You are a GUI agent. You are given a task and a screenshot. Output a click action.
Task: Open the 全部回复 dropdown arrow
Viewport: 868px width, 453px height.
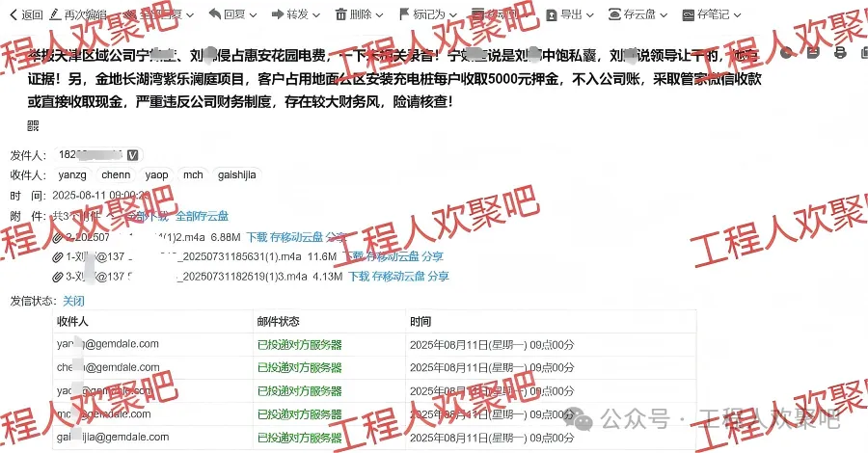(x=190, y=15)
